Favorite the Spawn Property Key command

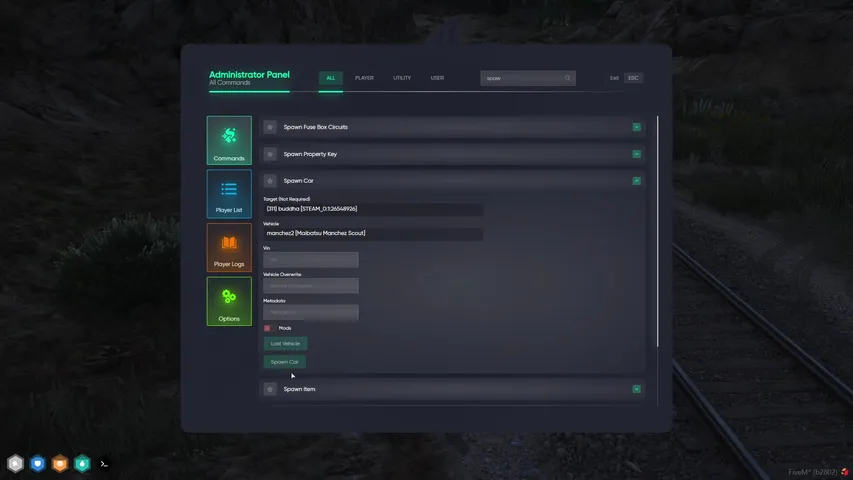click(270, 154)
